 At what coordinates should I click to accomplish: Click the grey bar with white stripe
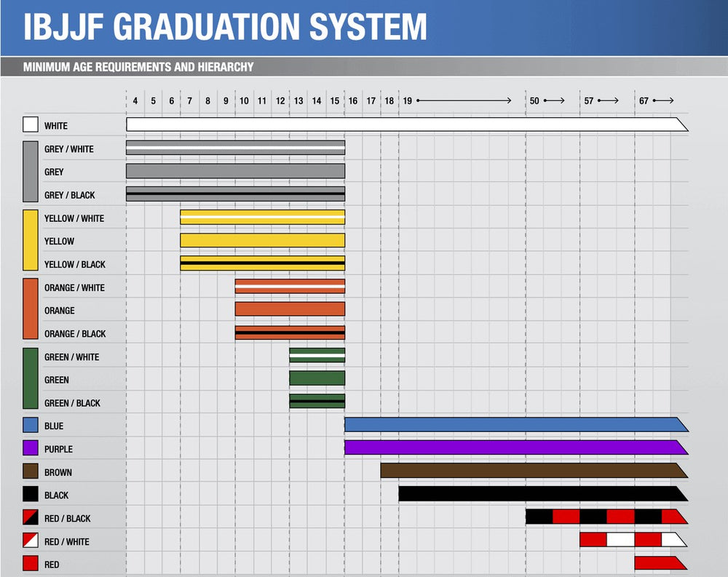tap(235, 148)
